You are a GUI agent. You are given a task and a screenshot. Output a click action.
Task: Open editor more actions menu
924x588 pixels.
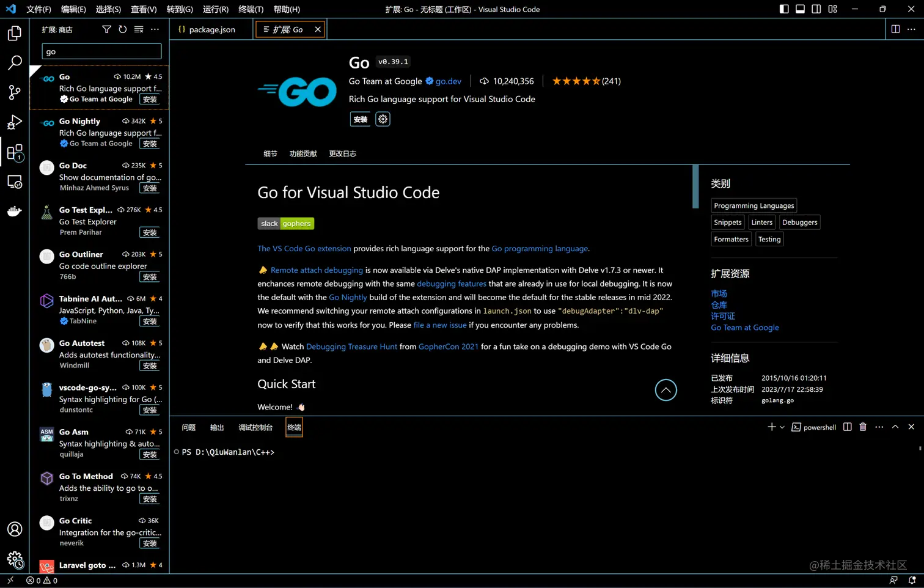(911, 29)
